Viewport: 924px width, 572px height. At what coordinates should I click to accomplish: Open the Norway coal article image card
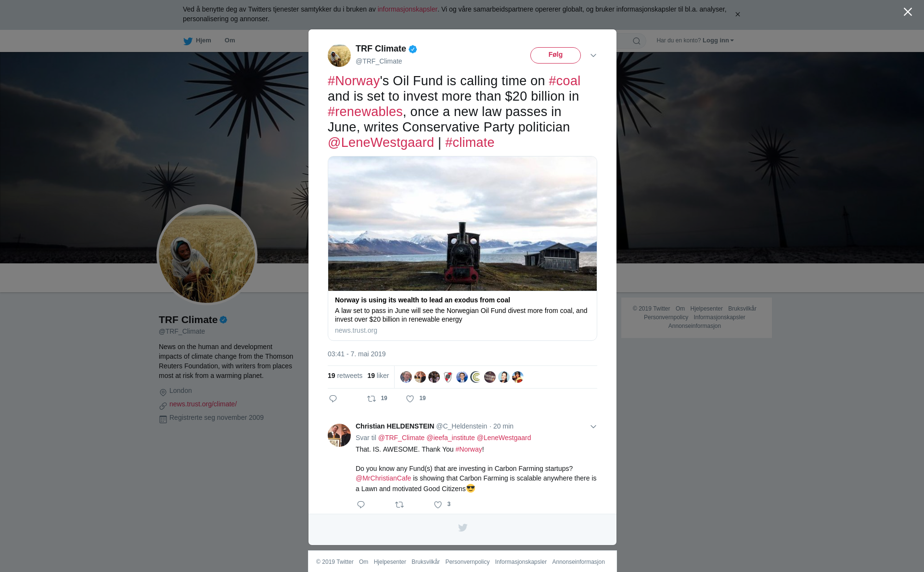(x=462, y=248)
